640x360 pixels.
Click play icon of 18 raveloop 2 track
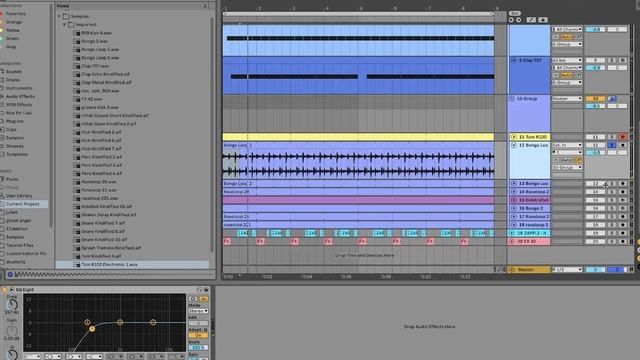click(514, 225)
